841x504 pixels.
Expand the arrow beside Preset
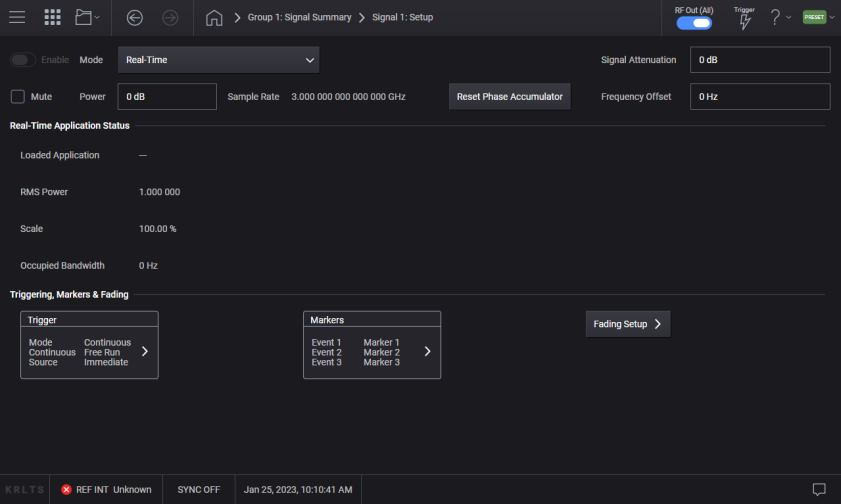(x=832, y=17)
